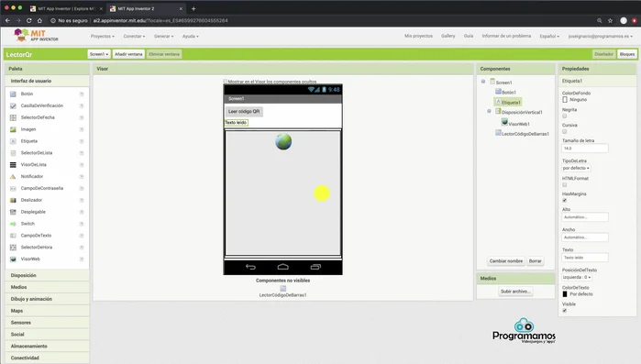
Task: Enable Negrita checkbox
Action: [565, 116]
